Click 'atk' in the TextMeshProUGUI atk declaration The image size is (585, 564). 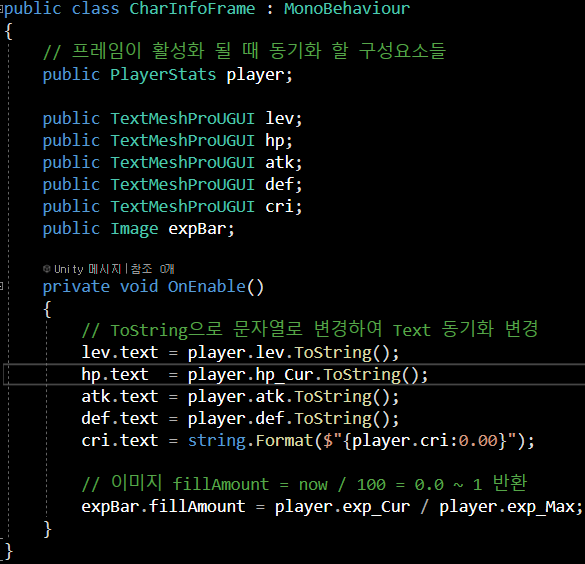click(279, 162)
